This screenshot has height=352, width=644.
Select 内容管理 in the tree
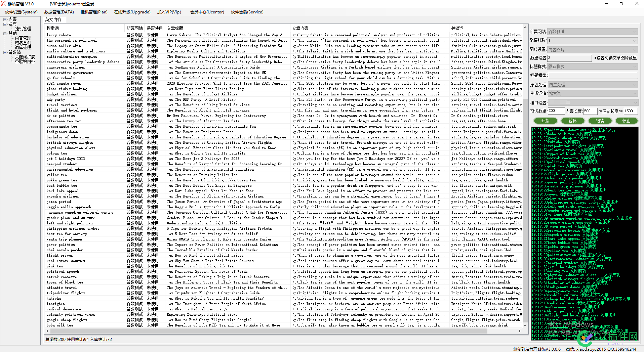23,38
